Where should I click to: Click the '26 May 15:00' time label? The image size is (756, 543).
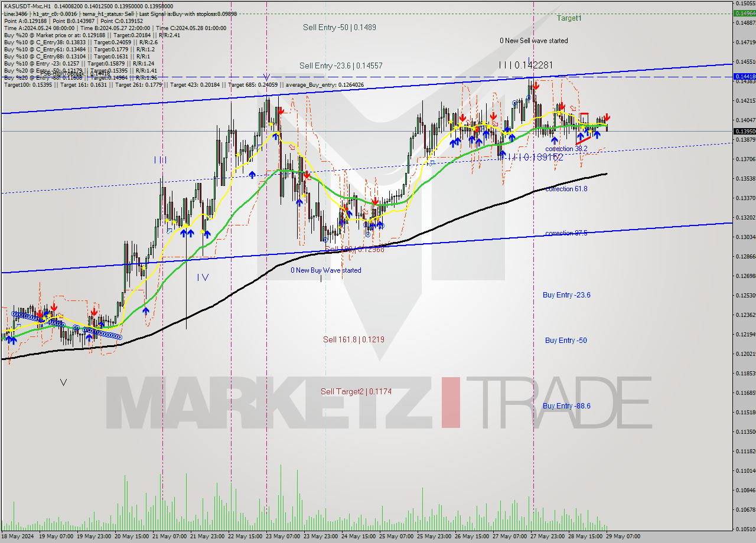point(471,537)
